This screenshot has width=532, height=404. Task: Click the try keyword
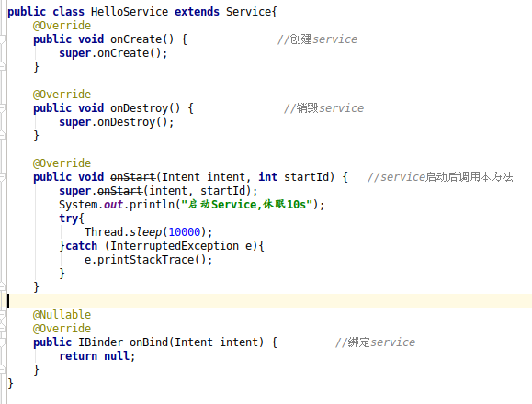[x=68, y=219]
